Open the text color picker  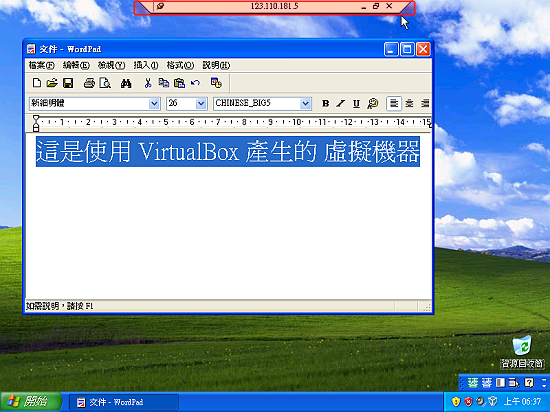pos(373,103)
